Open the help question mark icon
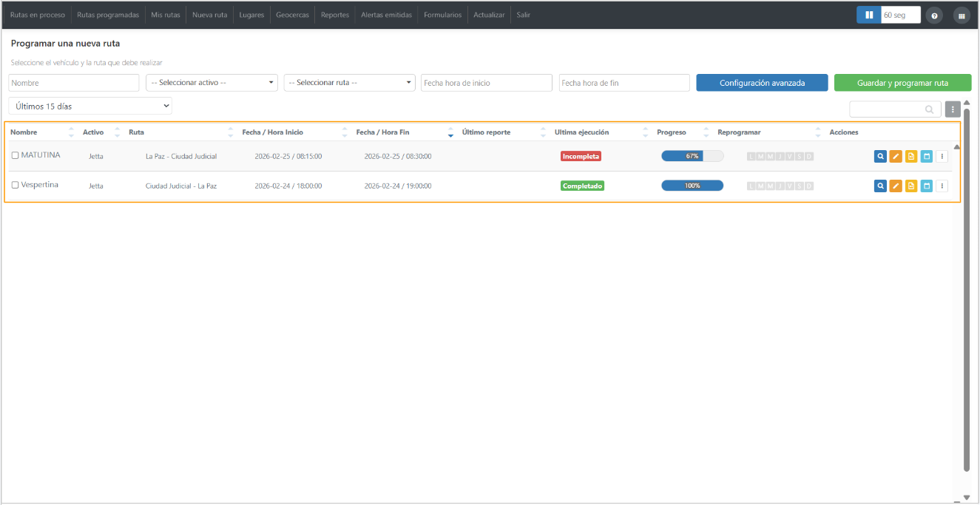The height and width of the screenshot is (505, 980). click(x=934, y=16)
